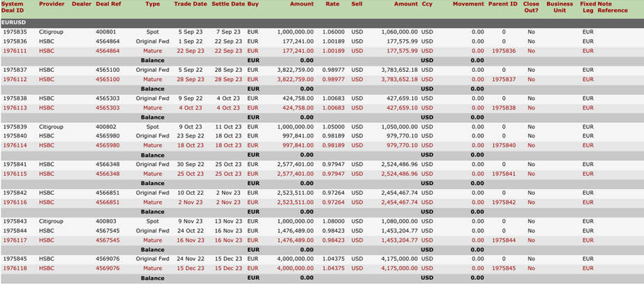Select sell amount 1,080,000.00
This screenshot has height=284, width=644.
(400, 221)
